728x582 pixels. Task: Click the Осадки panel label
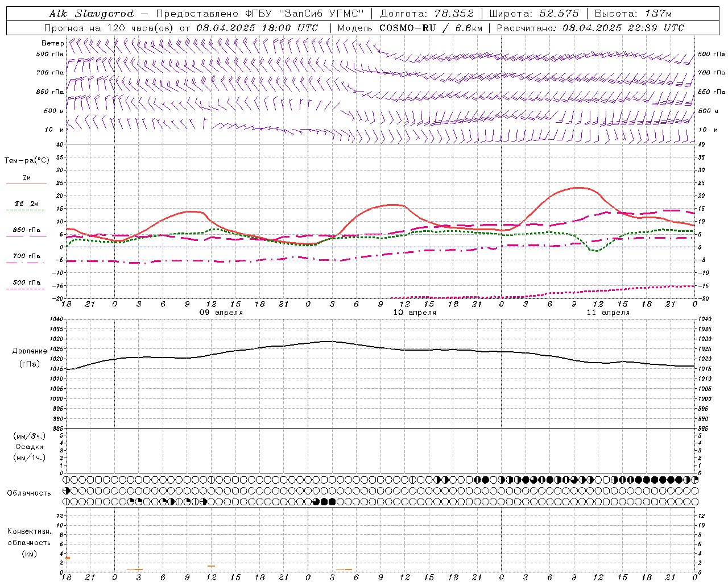click(x=30, y=447)
